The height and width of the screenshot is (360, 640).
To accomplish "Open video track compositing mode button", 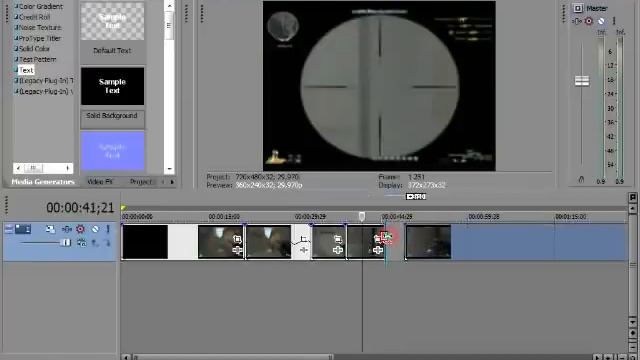I will coord(82,243).
